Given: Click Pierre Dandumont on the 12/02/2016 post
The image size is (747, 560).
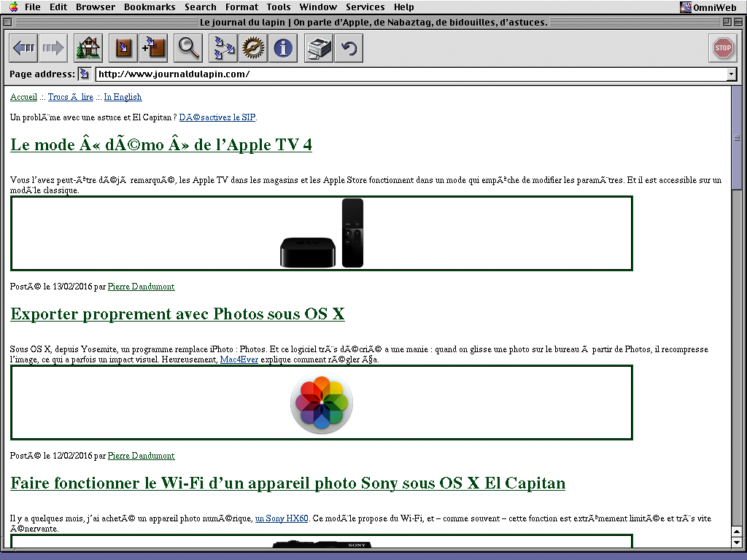Looking at the screenshot, I should pyautogui.click(x=141, y=455).
